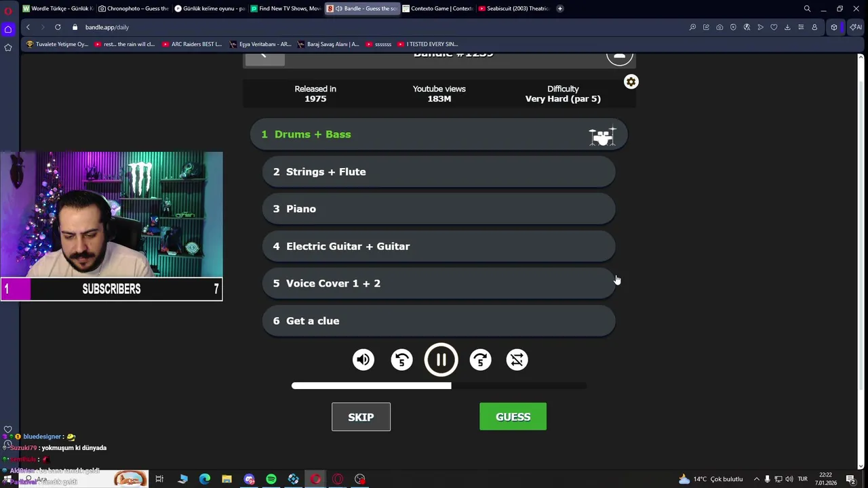Open the ARC Raiders BEST L... bookmark
The width and height of the screenshot is (868, 488).
192,44
